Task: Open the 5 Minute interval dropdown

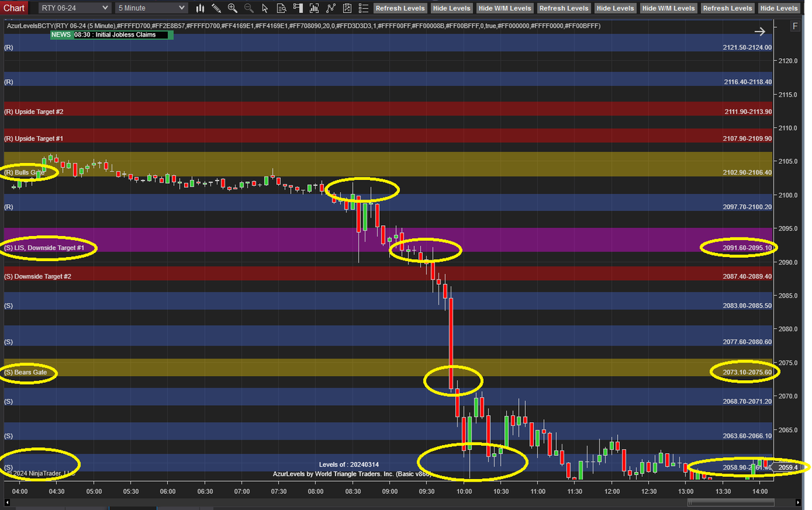Action: point(151,8)
